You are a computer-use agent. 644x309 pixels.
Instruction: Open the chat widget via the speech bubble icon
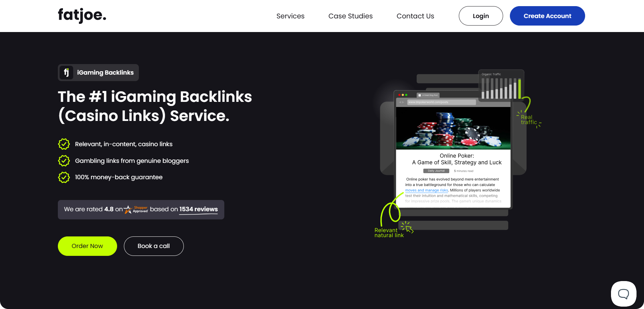pyautogui.click(x=624, y=294)
